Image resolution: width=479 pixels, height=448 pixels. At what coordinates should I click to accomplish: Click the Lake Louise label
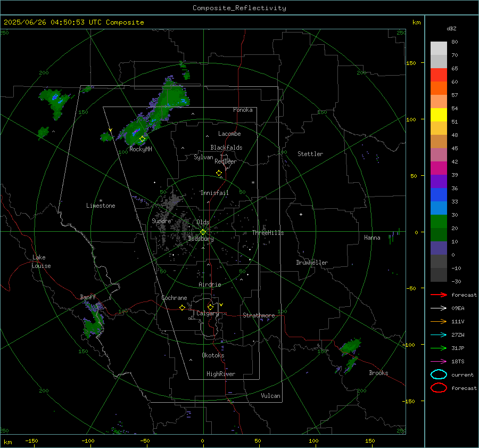pyautogui.click(x=41, y=262)
